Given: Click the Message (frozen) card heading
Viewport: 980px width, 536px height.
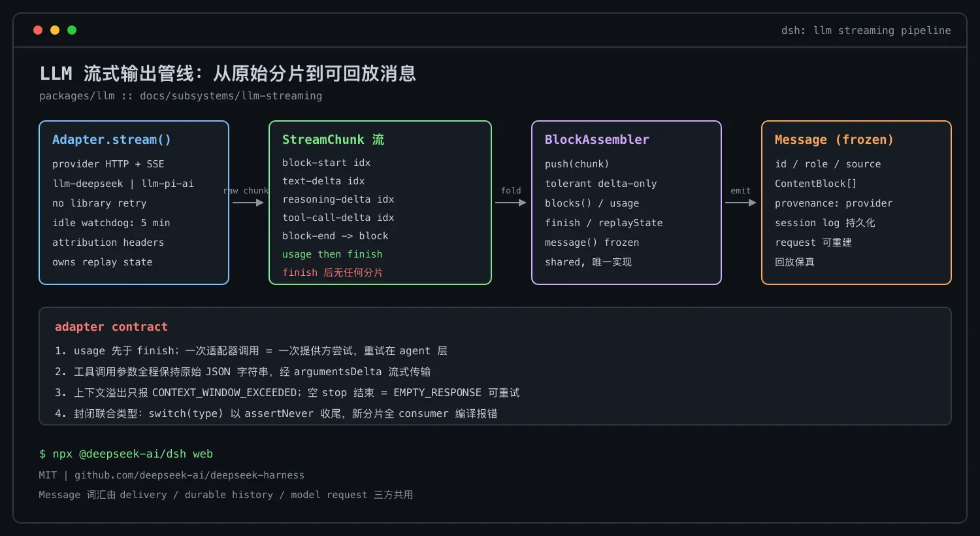Looking at the screenshot, I should (834, 139).
